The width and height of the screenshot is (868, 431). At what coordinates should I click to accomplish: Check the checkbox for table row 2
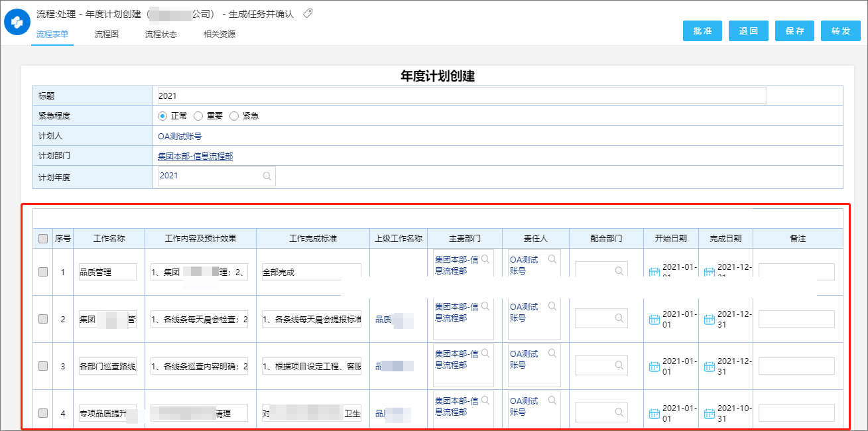42,318
